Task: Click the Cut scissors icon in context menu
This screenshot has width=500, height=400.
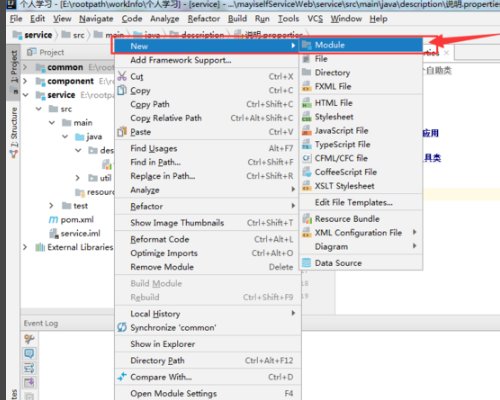Action: pyautogui.click(x=122, y=76)
